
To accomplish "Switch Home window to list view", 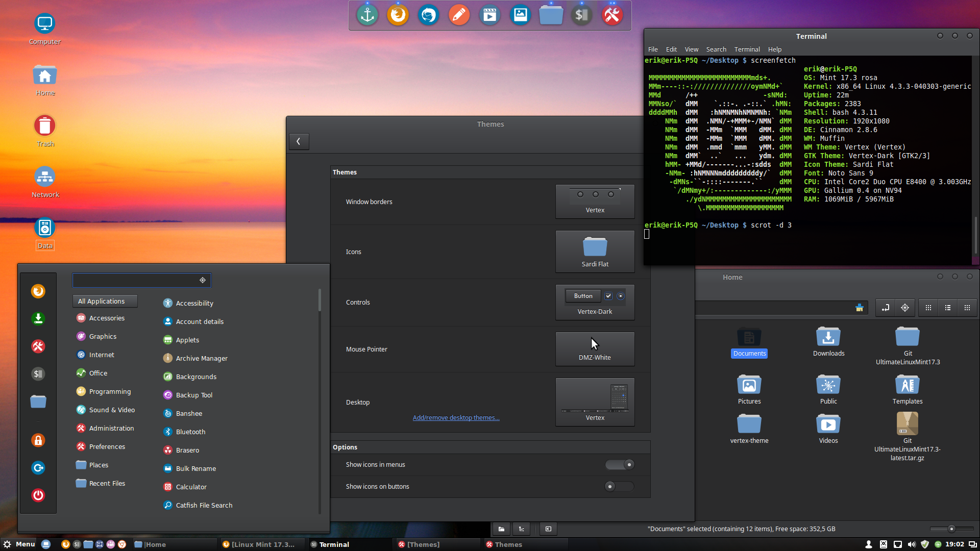I will click(x=948, y=308).
